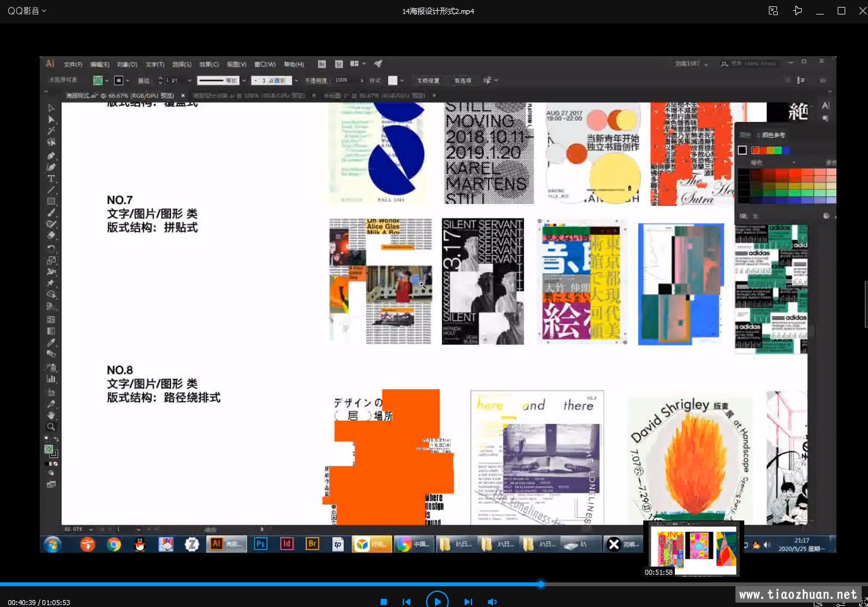The width and height of the screenshot is (868, 607).
Task: Open the 对象(O) menu
Action: click(127, 64)
